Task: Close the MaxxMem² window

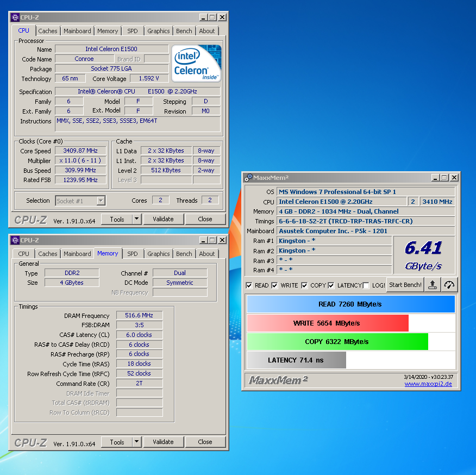Action: [454, 178]
